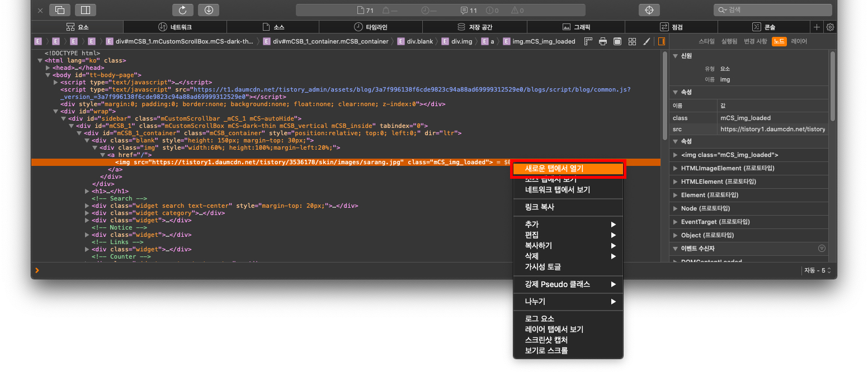The height and width of the screenshot is (372, 868).
Task: Open Web Inspector settings gear icon
Action: point(830,27)
